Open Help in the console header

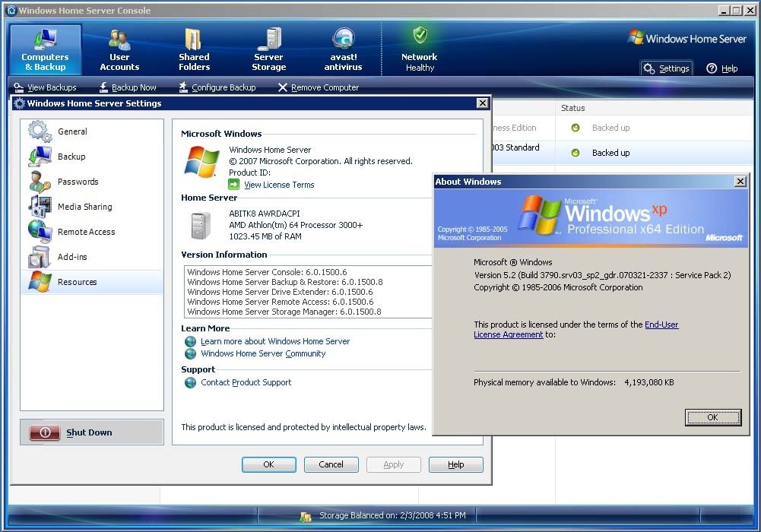pyautogui.click(x=722, y=68)
